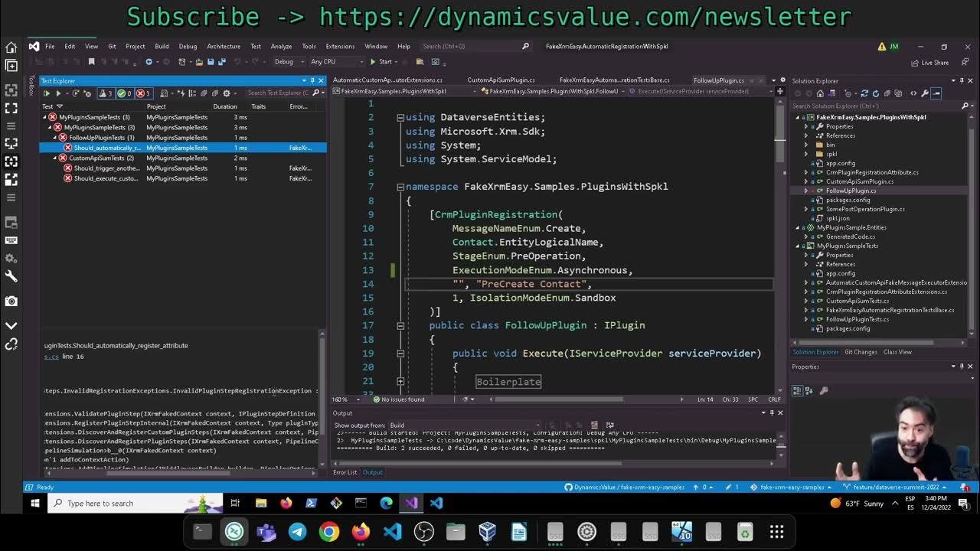
Task: Open the File menu
Action: (50, 46)
